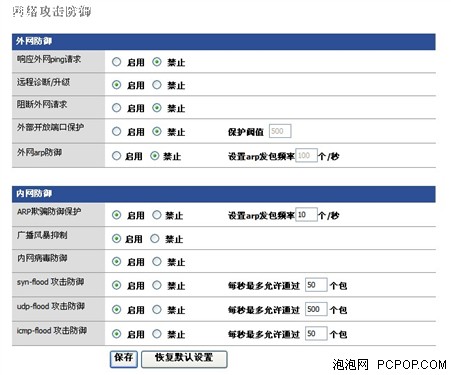The image size is (451, 375).
Task: Select 禁止 for 广播风暴抑制
Action: (155, 239)
